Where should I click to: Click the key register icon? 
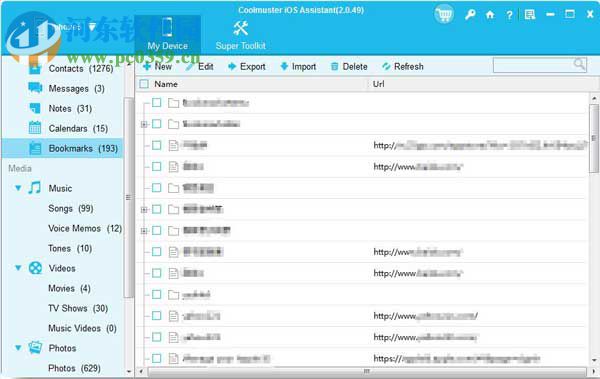pyautogui.click(x=470, y=15)
